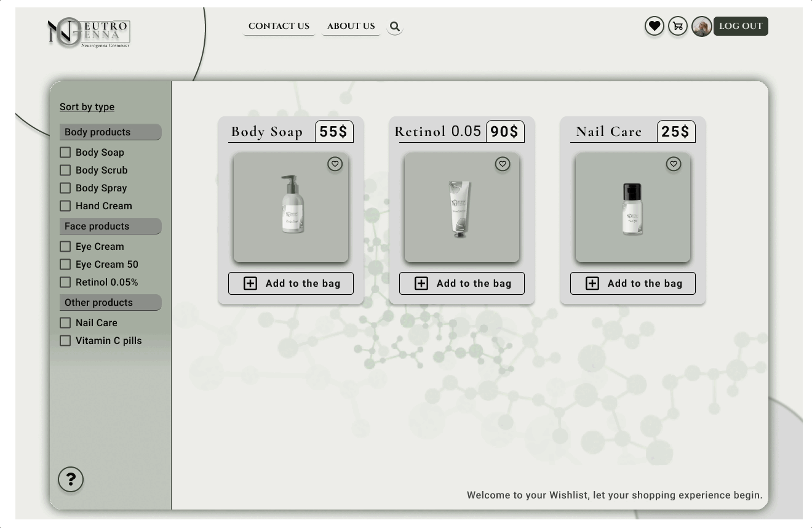Check the Body Soap filter checkbox
This screenshot has height=528, width=812.
coord(65,152)
